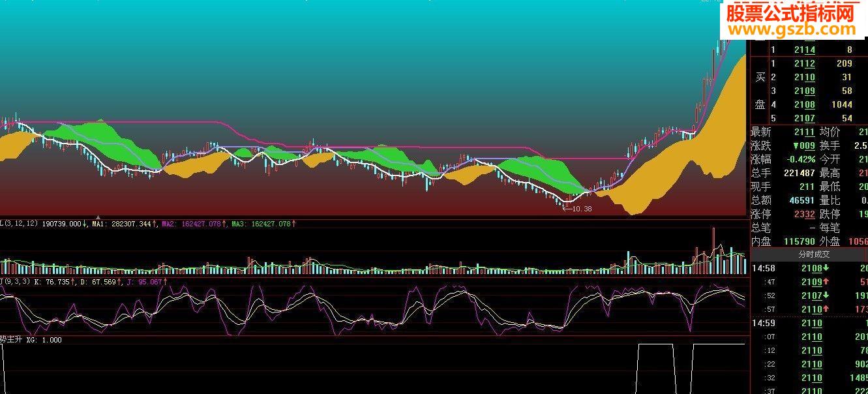Click the KDJ K: 76.735 value
The image size is (868, 394).
tap(51, 282)
